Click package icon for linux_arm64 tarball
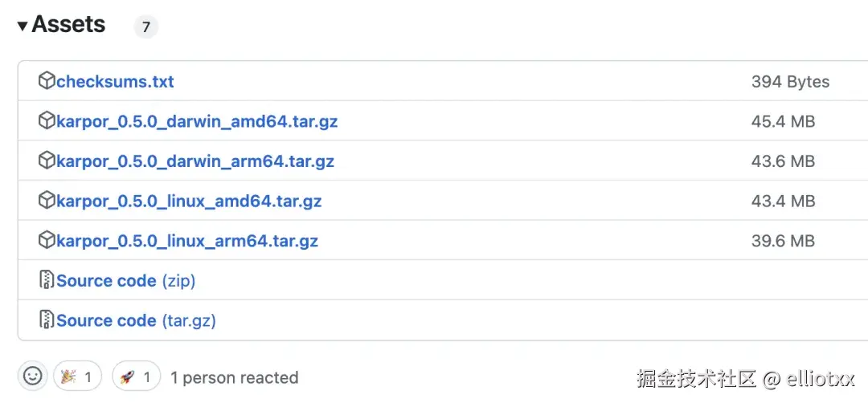Image resolution: width=868 pixels, height=403 pixels. click(47, 240)
